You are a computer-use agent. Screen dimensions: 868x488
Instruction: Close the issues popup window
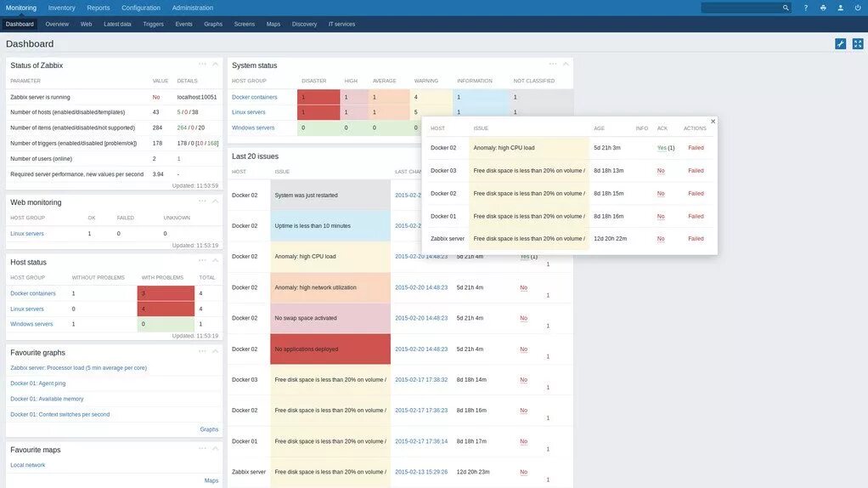[713, 122]
